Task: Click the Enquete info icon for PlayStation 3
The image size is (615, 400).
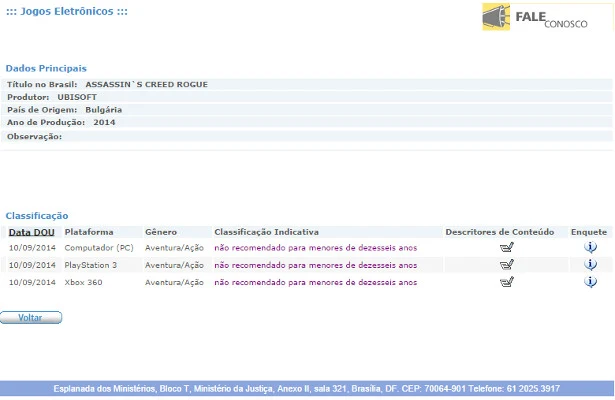Action: coord(590,264)
